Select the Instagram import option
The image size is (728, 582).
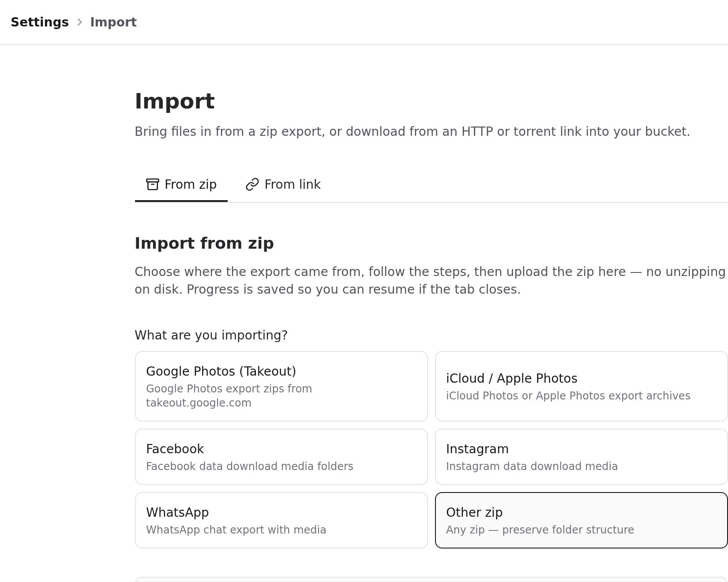(581, 457)
